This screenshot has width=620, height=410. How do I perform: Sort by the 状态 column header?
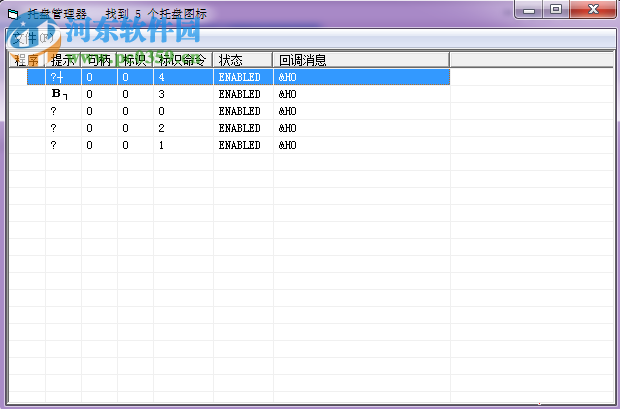coord(243,60)
